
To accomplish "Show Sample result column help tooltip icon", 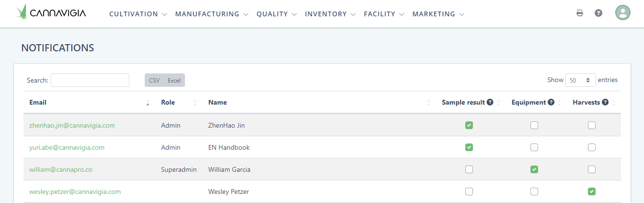I will point(490,102).
